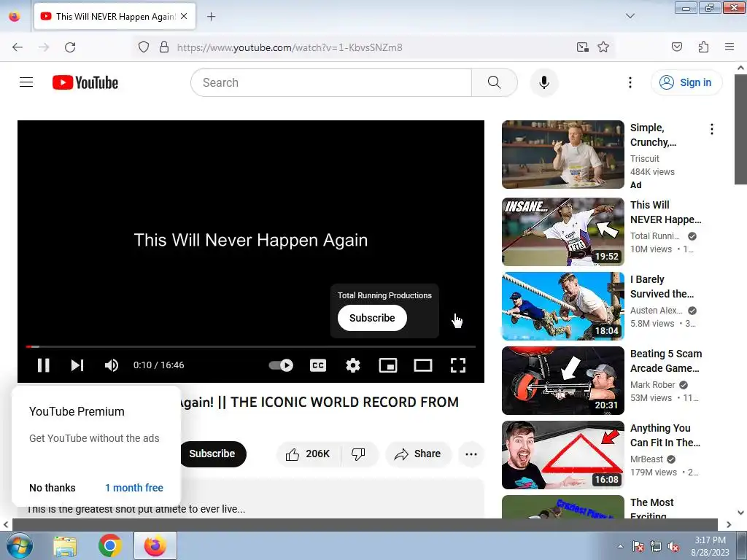Bookmark this page with star
The width and height of the screenshot is (747, 560).
click(603, 47)
